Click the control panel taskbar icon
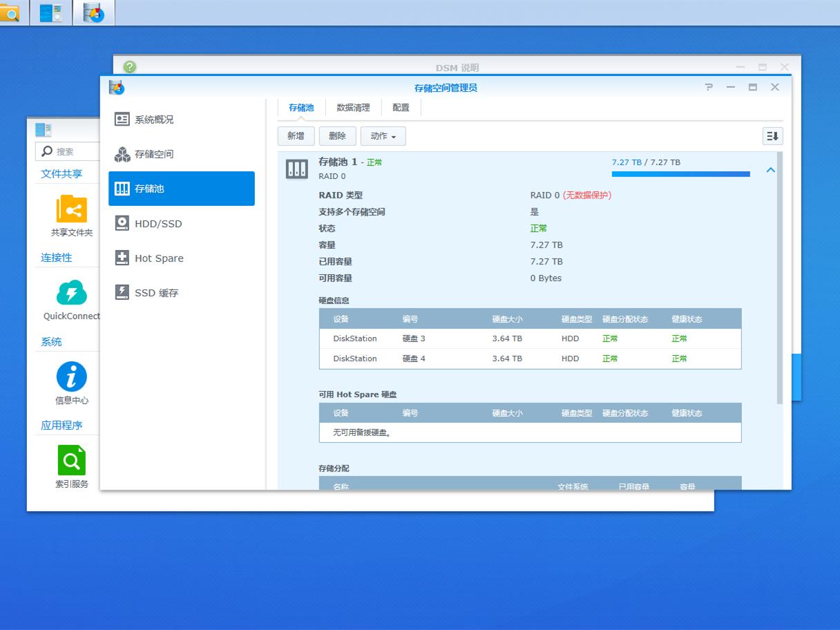The height and width of the screenshot is (630, 840). pyautogui.click(x=50, y=12)
